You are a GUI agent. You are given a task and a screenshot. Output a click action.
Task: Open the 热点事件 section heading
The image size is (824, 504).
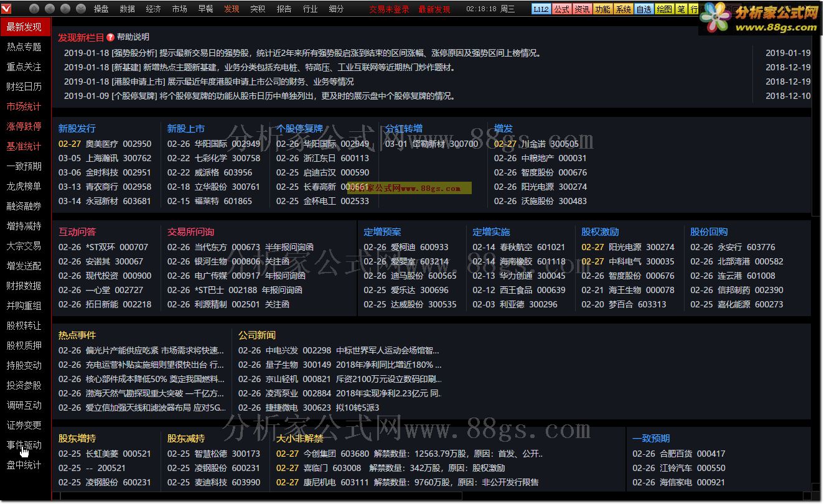coord(77,335)
